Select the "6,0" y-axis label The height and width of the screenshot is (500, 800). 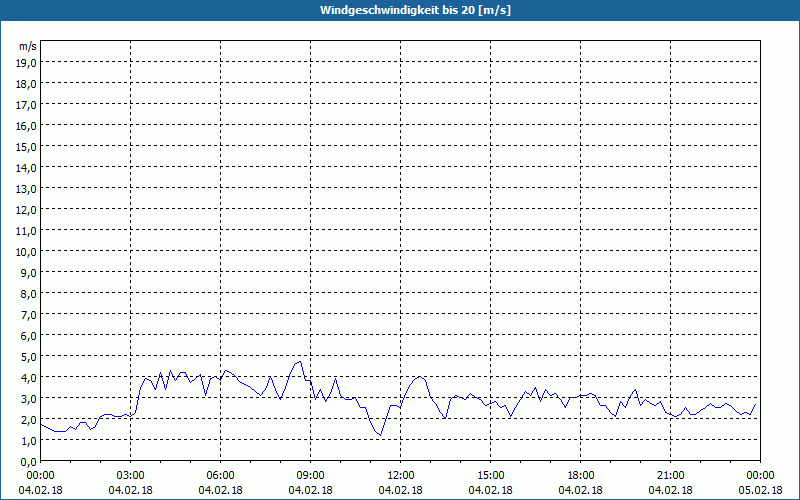(x=28, y=336)
